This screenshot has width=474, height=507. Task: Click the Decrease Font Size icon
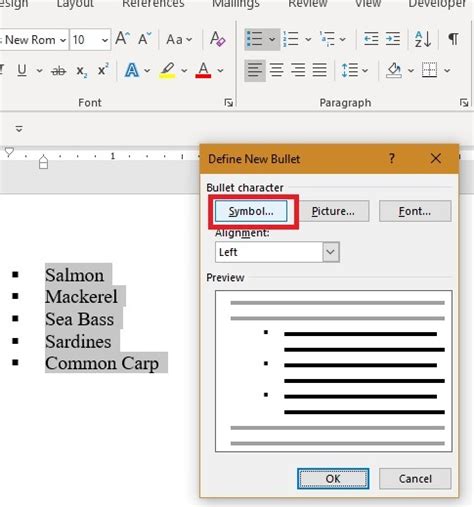(145, 39)
